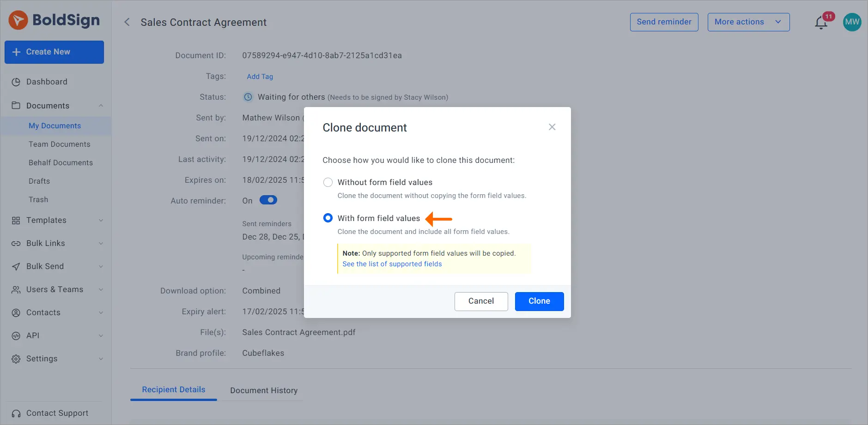868x425 pixels.
Task: Click the Waiting for others status text
Action: 291,97
